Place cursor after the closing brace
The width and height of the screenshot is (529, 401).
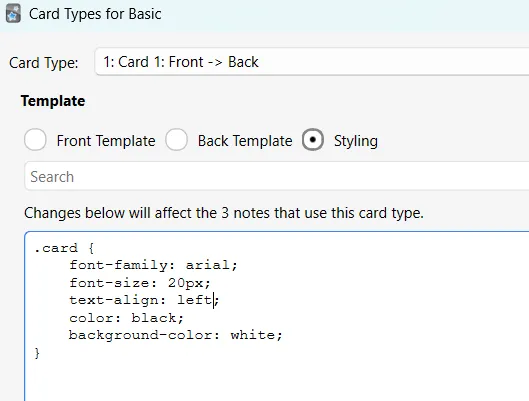[x=40, y=353]
